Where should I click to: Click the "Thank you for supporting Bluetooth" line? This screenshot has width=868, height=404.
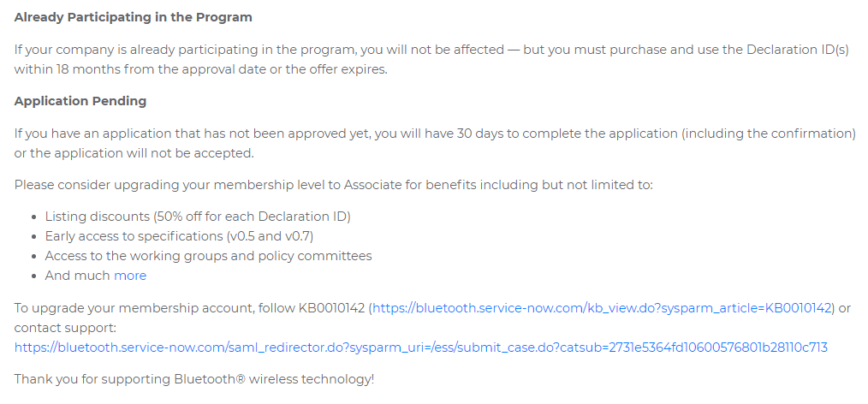pyautogui.click(x=193, y=378)
